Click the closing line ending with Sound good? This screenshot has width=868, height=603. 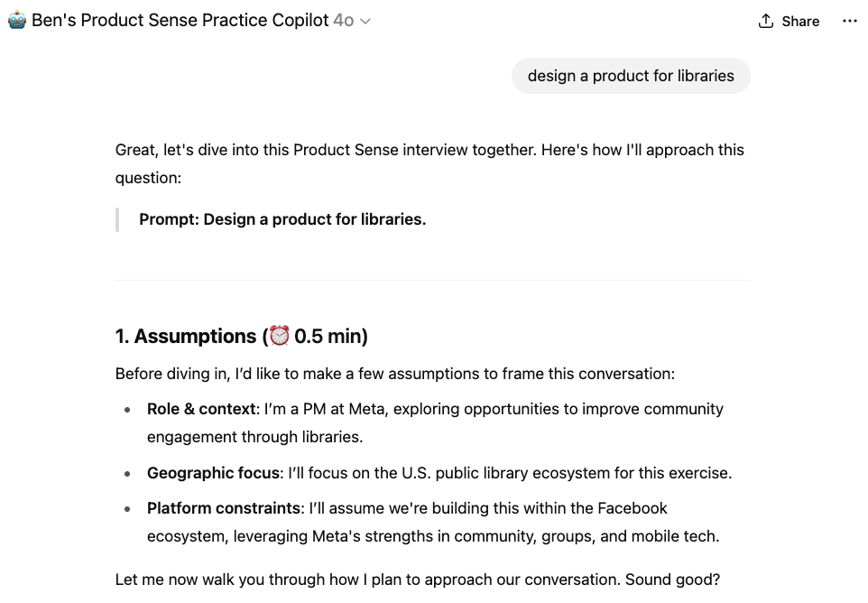point(418,580)
